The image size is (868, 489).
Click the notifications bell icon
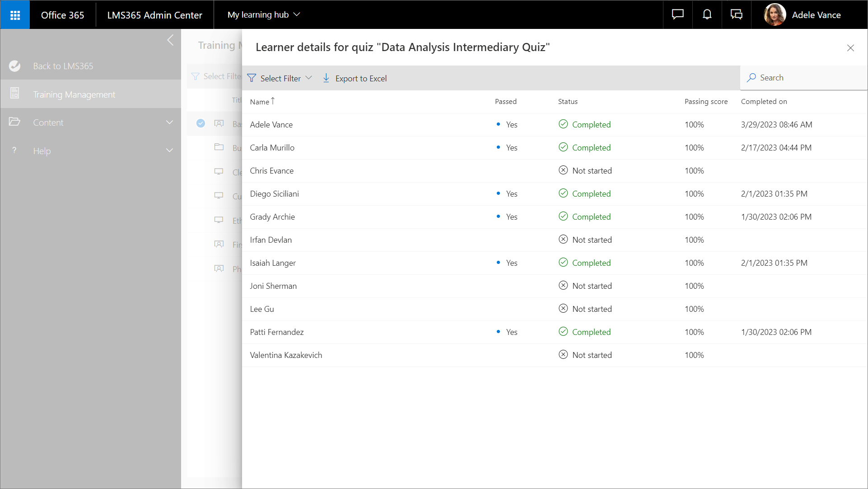tap(707, 15)
